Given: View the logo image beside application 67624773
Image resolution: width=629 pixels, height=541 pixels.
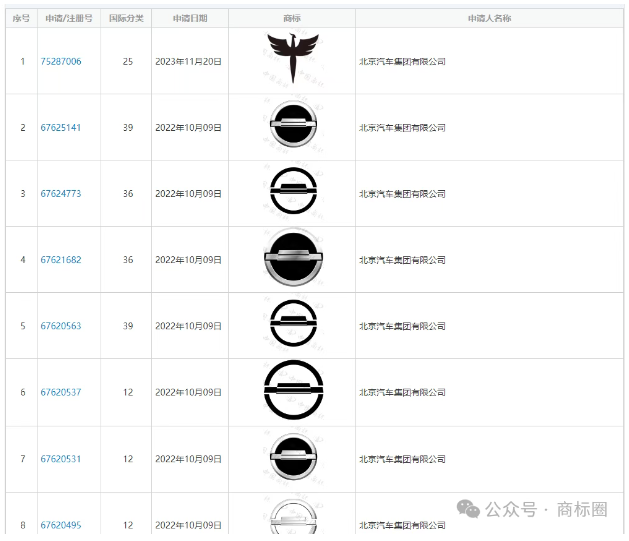Looking at the screenshot, I should [292, 193].
